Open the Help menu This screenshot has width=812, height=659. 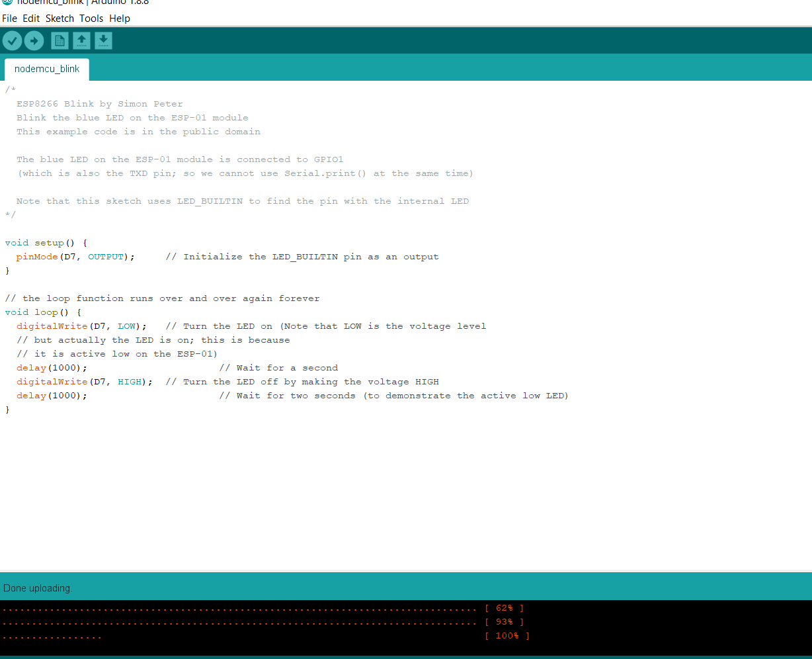coord(120,19)
